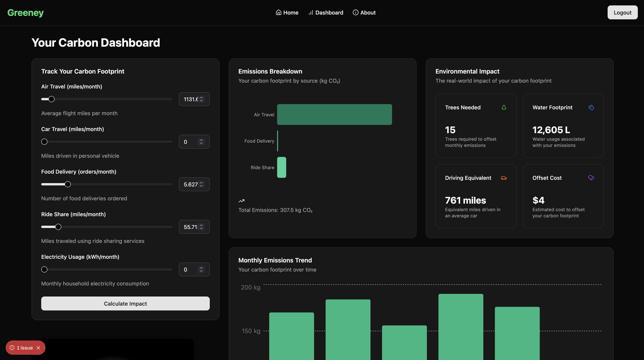This screenshot has height=360, width=644.
Task: Click the info circle icon beside About
Action: click(355, 13)
